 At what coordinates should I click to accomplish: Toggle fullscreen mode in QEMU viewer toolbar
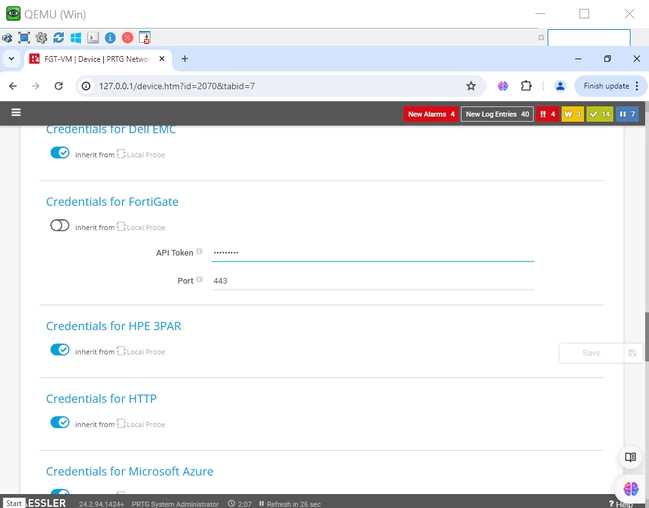click(24, 38)
